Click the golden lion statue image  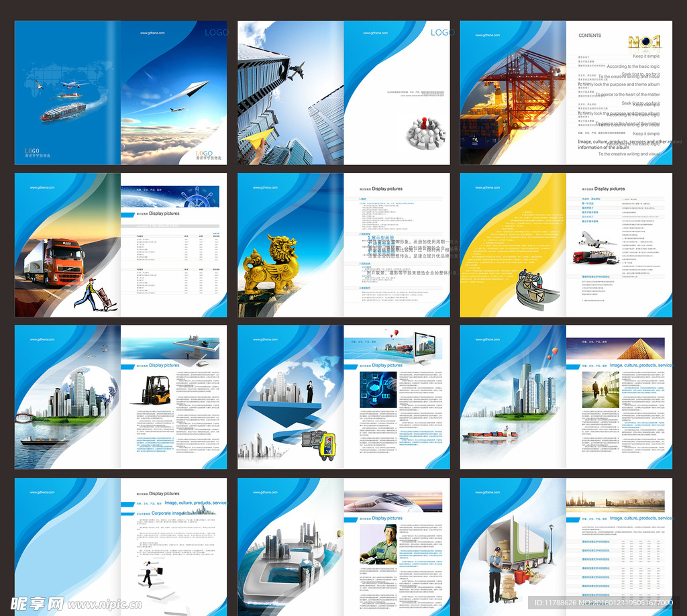(x=271, y=265)
